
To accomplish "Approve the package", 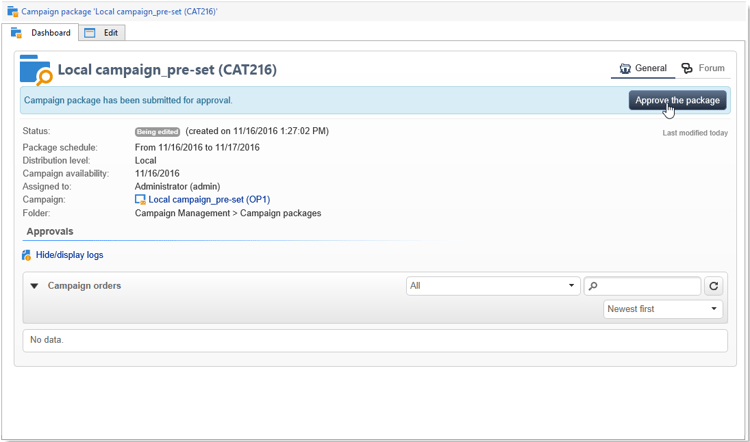I will [677, 100].
